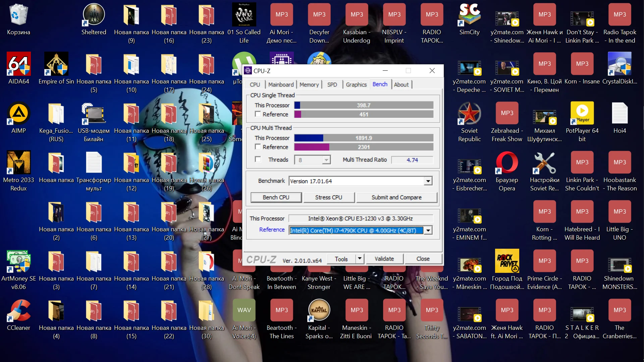Viewport: 644px width, 362px height.
Task: Select the Metro 2033 Redux icon
Action: 18,163
